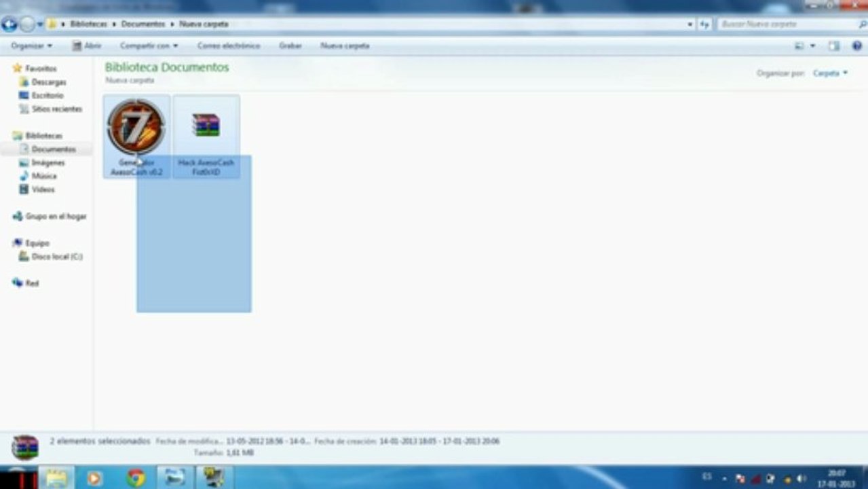Refresh the folder view
This screenshot has height=489, width=868.
pos(704,24)
